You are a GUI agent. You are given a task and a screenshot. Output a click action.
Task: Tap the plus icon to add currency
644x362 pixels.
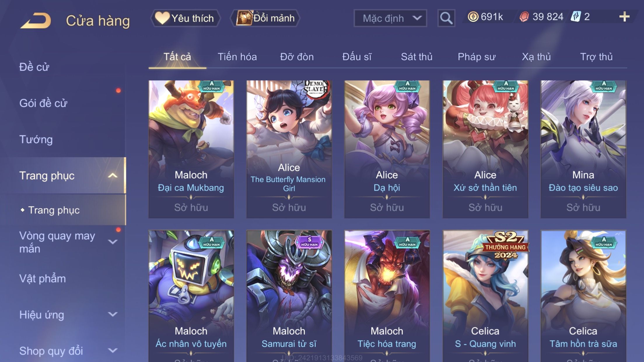[x=624, y=17]
